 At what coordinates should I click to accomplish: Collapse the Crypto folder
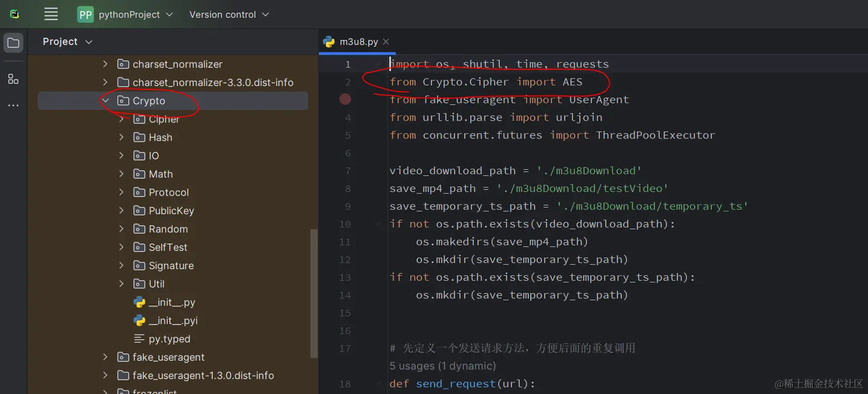[105, 100]
